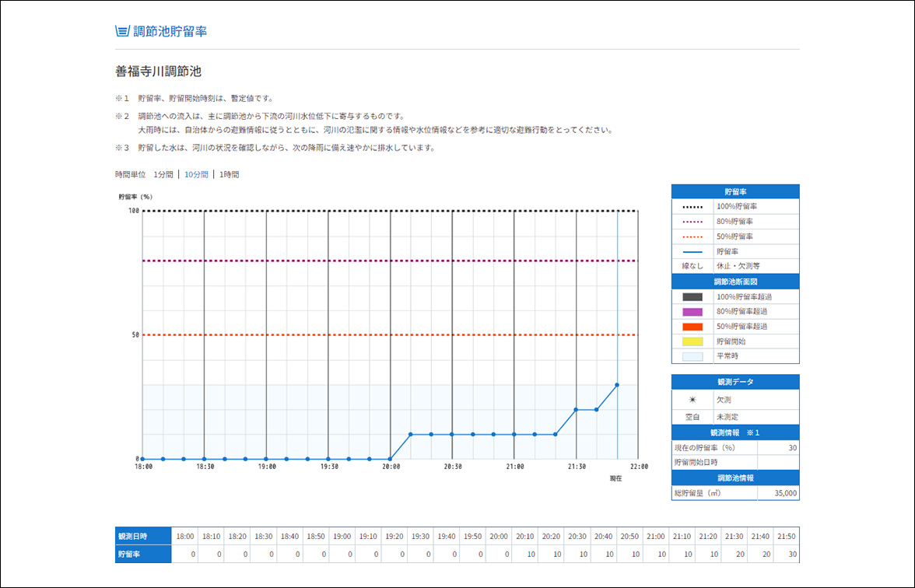Click the 21:50 column in observation table
The height and width of the screenshot is (588, 915).
pos(786,537)
